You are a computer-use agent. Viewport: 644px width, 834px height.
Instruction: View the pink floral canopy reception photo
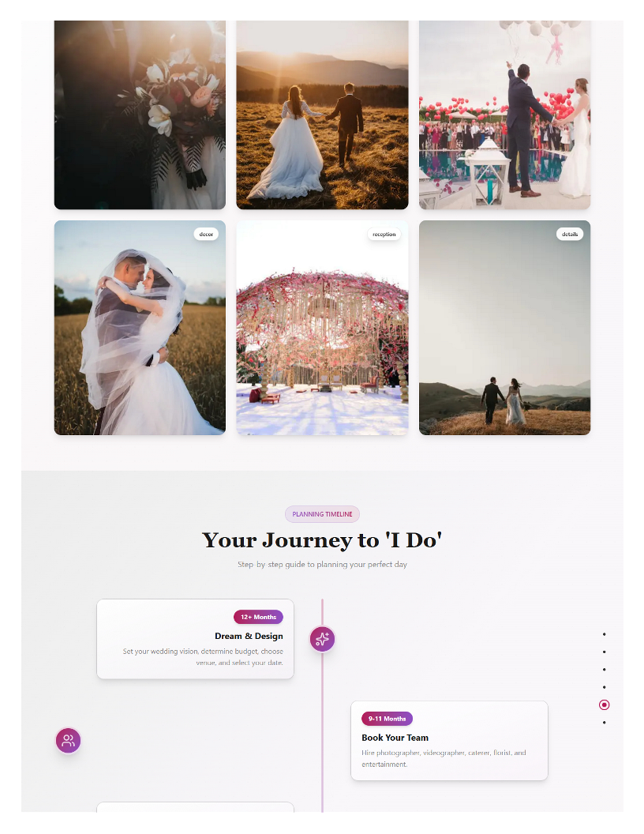(322, 328)
